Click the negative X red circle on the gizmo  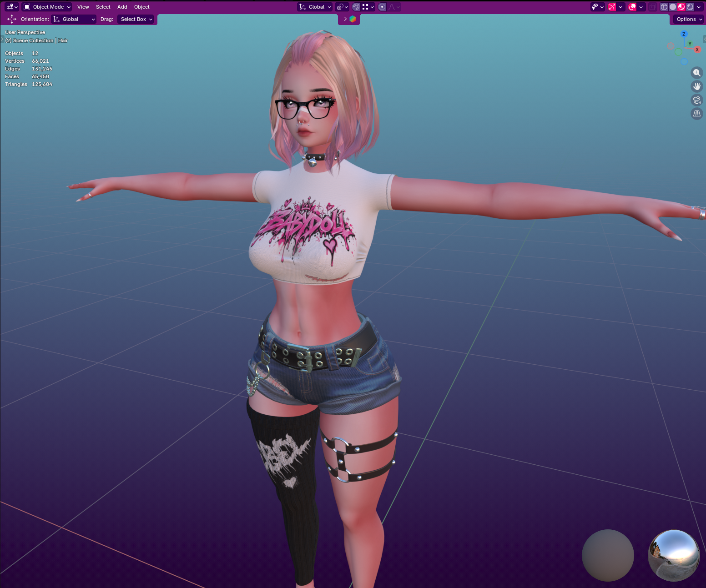(x=671, y=46)
